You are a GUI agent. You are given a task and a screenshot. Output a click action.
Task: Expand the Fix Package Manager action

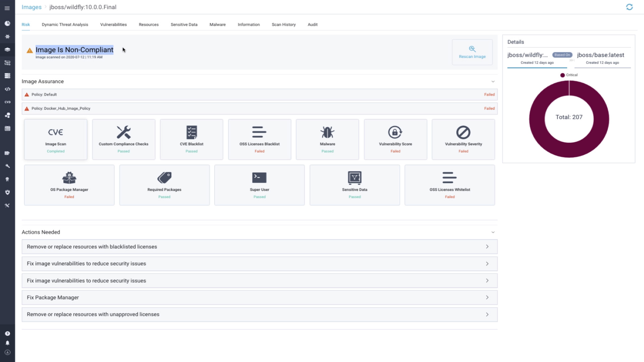click(x=260, y=298)
